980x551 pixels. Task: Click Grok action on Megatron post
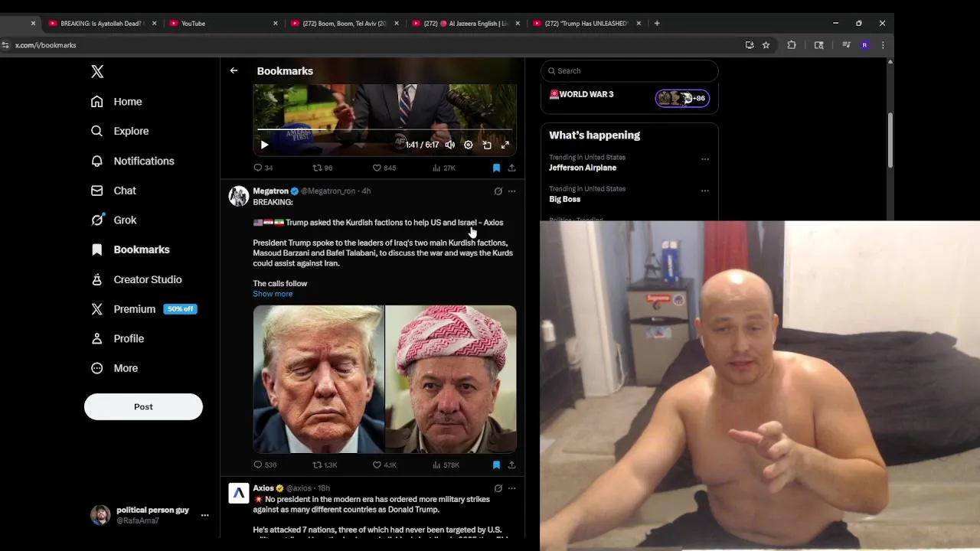click(x=498, y=191)
